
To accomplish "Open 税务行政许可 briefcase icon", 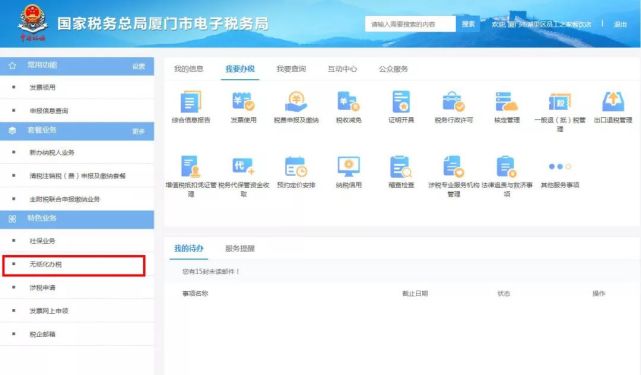I will pos(453,101).
